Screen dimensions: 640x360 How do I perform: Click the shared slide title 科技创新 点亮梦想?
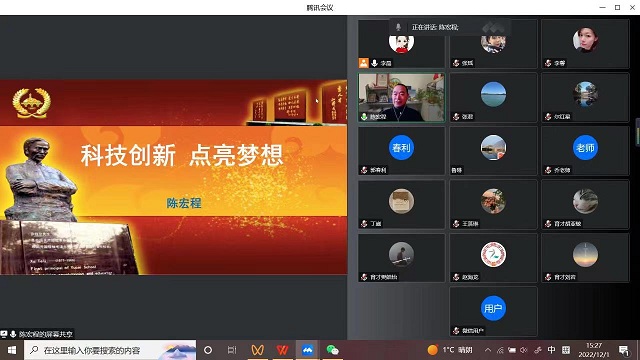pos(182,155)
